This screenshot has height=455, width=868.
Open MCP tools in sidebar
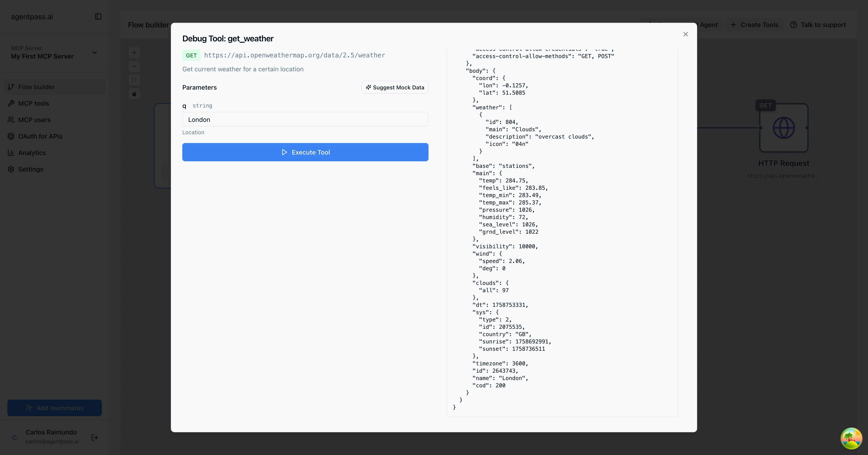[x=33, y=104]
